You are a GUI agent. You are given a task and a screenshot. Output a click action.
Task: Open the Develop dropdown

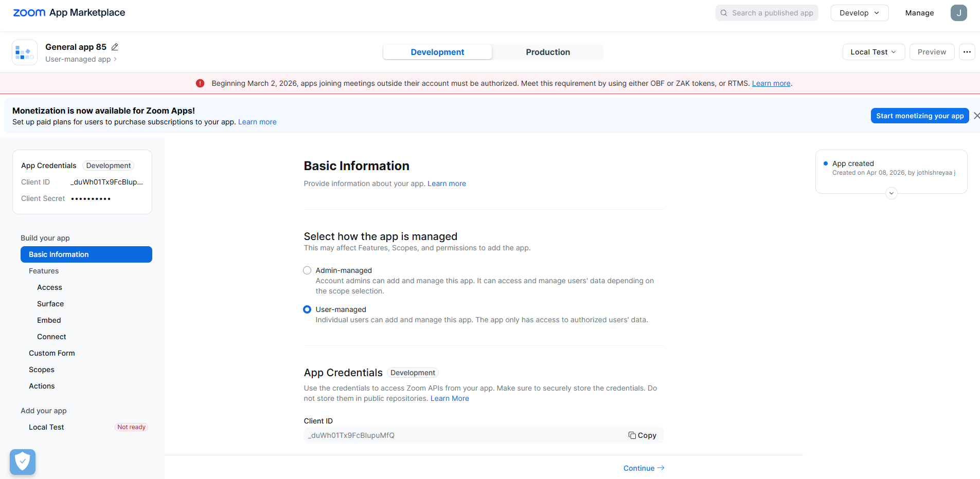click(x=860, y=13)
